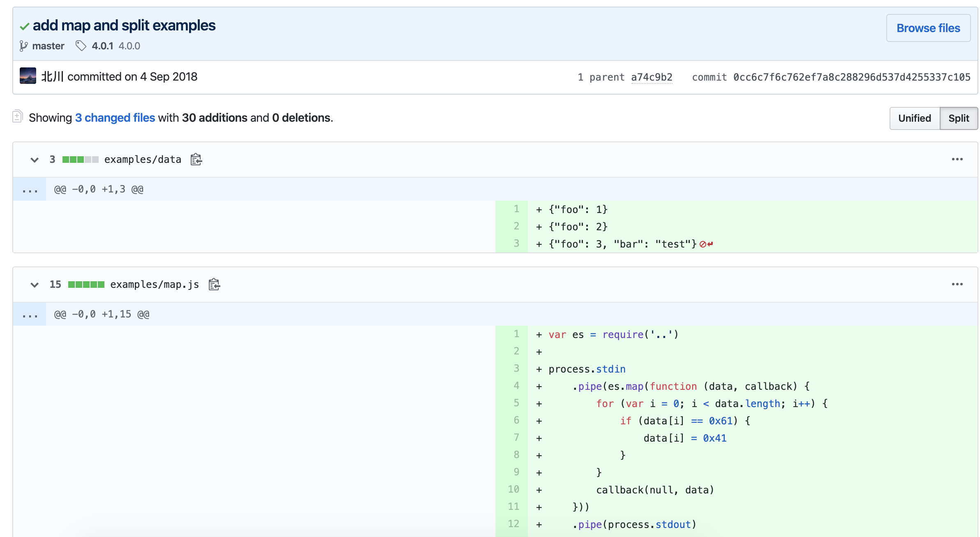Image resolution: width=980 pixels, height=537 pixels.
Task: Switch to Unified diff view
Action: [914, 118]
